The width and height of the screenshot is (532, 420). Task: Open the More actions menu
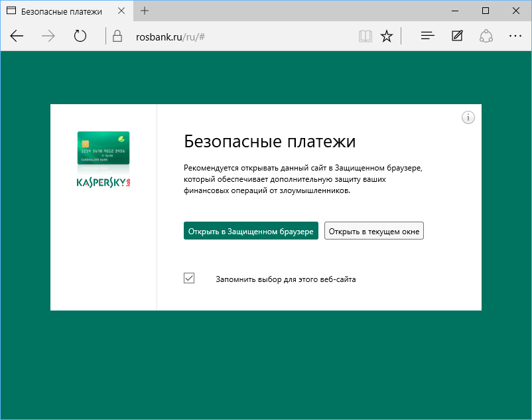(515, 36)
